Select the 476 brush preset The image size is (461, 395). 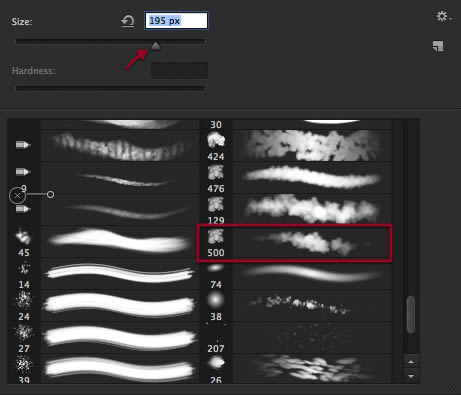pyautogui.click(x=295, y=178)
